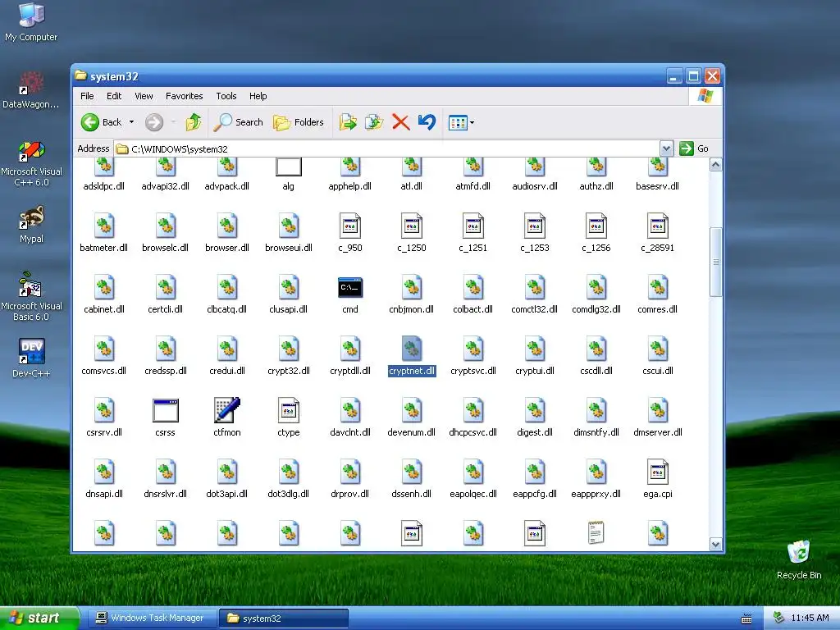The height and width of the screenshot is (630, 840).
Task: Click the Copy To toolbar icon
Action: 374,122
